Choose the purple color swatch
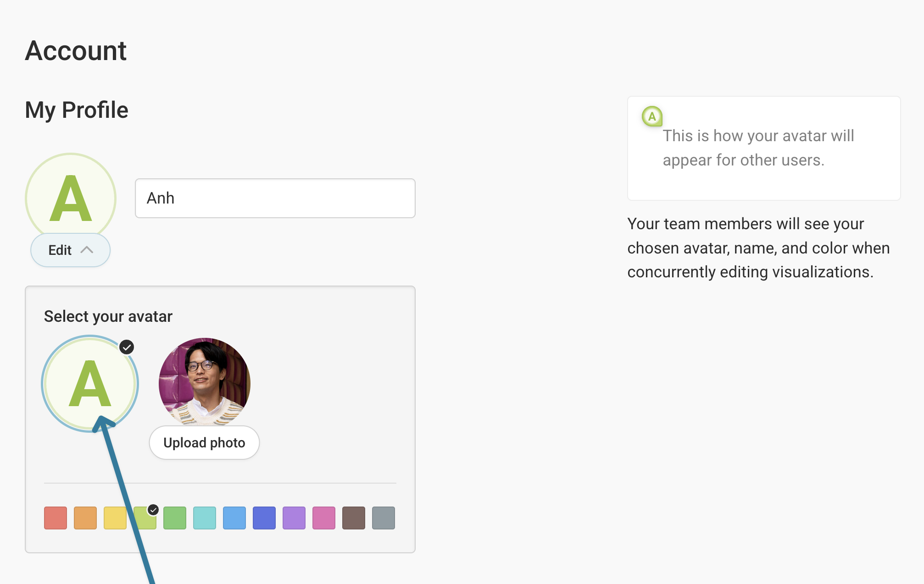The image size is (924, 584). [x=294, y=518]
